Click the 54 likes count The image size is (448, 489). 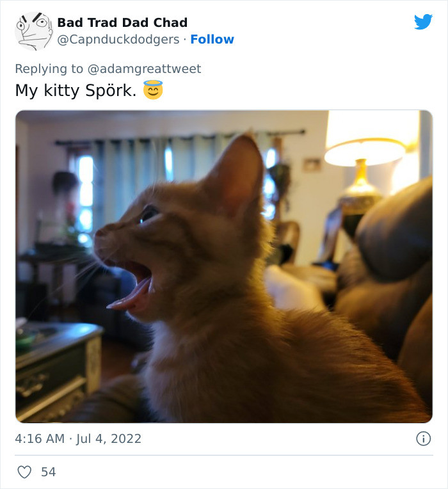(49, 472)
